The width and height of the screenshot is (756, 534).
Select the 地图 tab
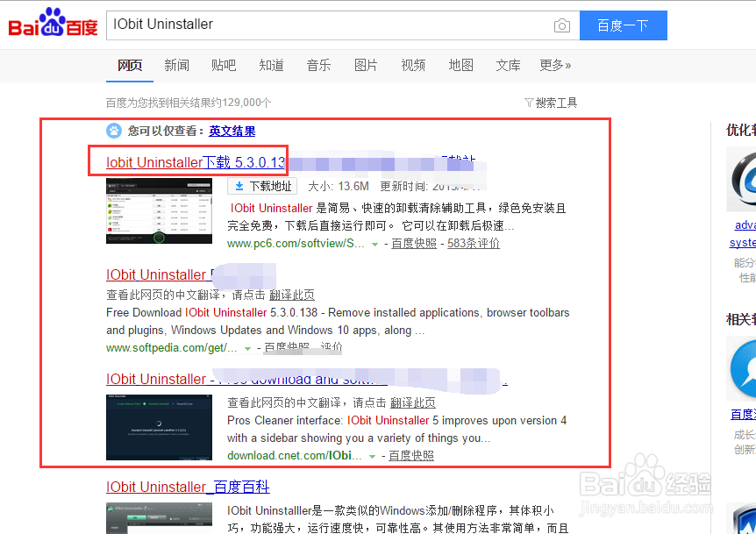[x=461, y=65]
